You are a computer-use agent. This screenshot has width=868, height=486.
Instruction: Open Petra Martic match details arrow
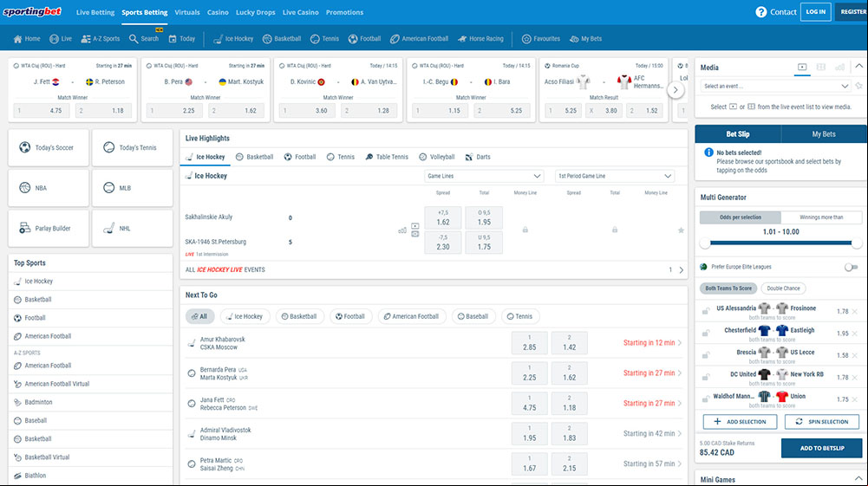(x=680, y=463)
